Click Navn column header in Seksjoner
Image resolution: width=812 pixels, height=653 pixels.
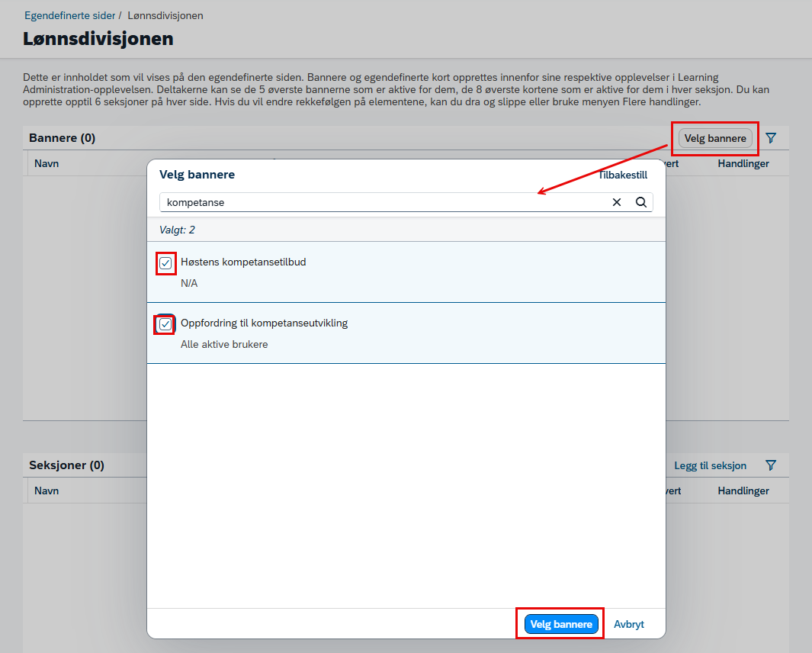tap(47, 491)
